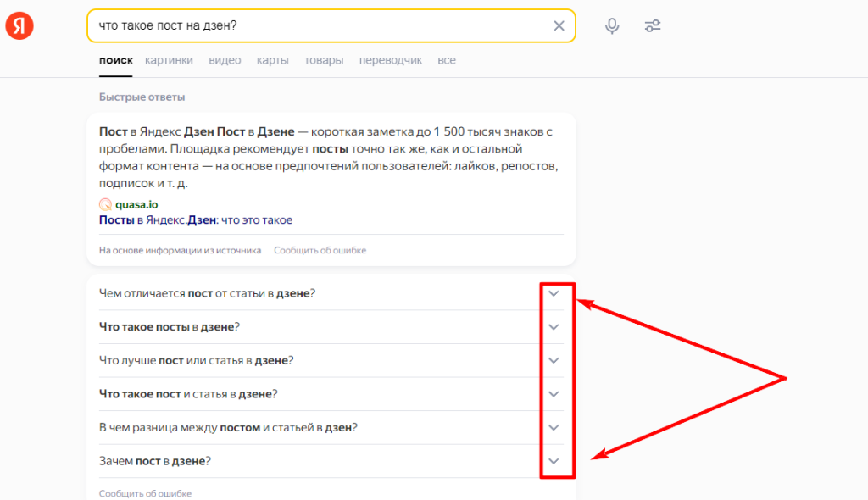Expand «Зачем пост в дзене?» chevron
868x500 pixels.
click(554, 461)
